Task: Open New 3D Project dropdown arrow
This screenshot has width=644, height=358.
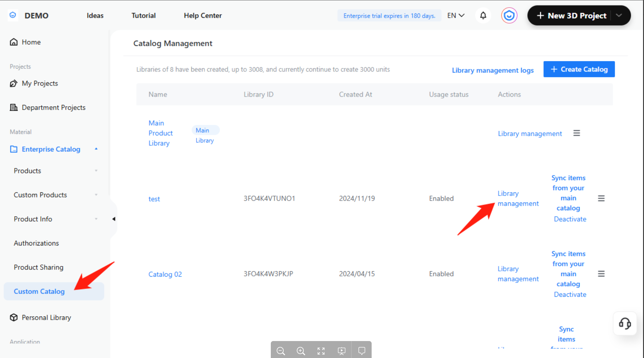Action: (x=619, y=15)
